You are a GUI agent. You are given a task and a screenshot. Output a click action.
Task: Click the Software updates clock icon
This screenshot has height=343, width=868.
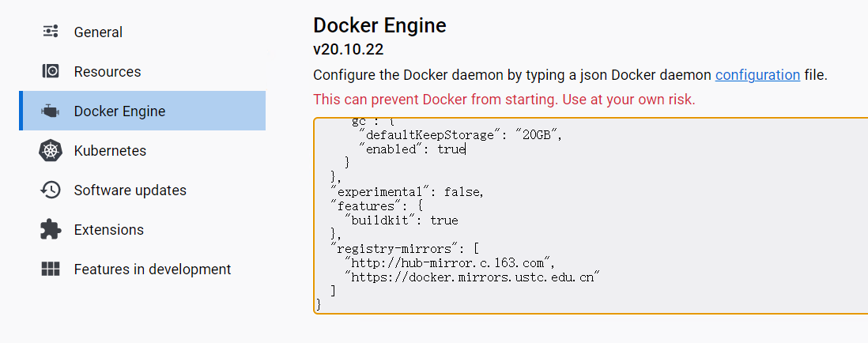coord(51,190)
